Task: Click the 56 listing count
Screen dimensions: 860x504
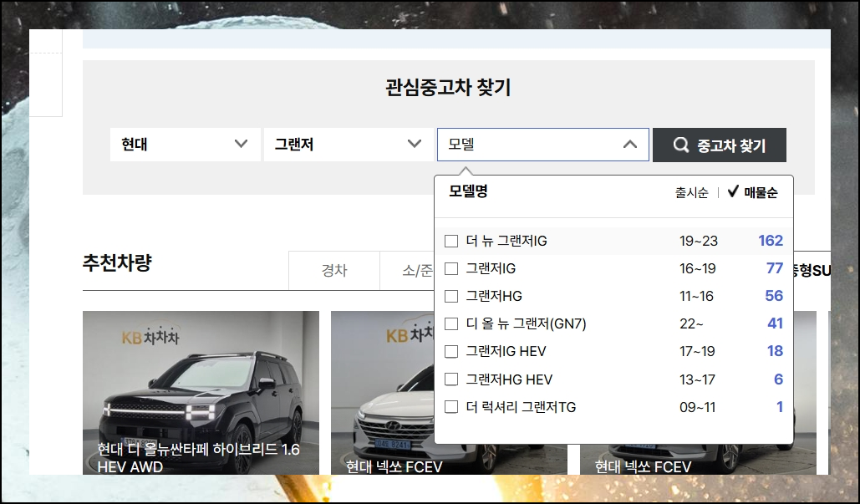Action: 774,296
